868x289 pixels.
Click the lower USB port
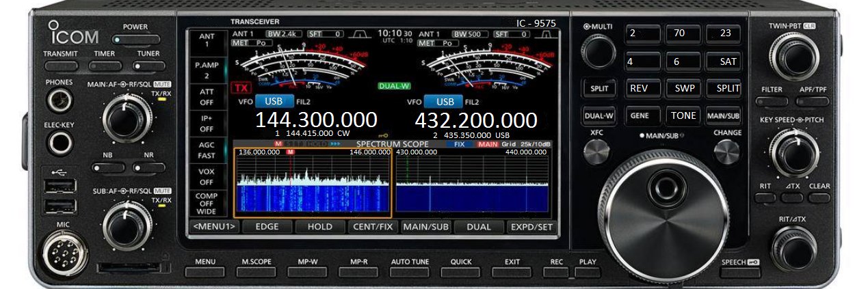click(61, 206)
